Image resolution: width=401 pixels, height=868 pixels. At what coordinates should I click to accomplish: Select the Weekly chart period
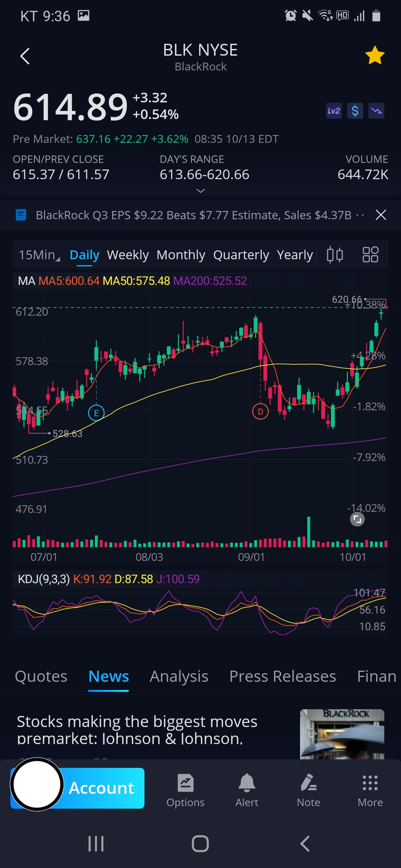(x=128, y=255)
